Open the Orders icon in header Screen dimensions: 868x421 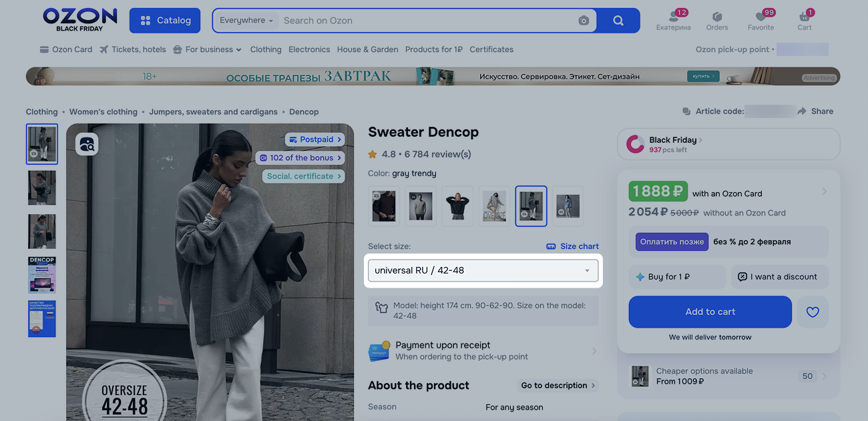[x=717, y=20]
